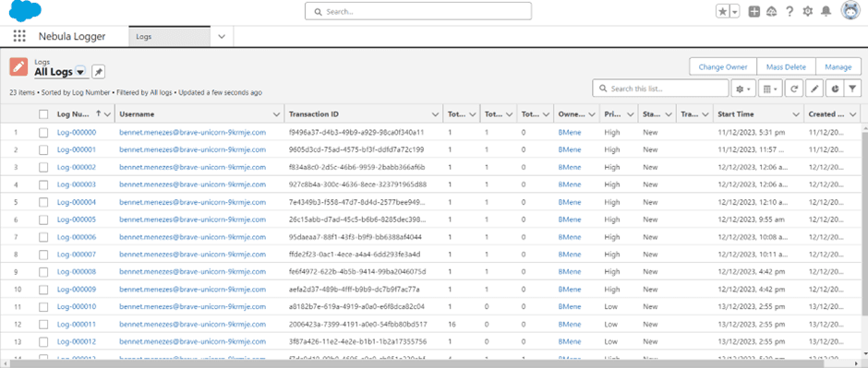Open the Log-000003 record link

77,184
